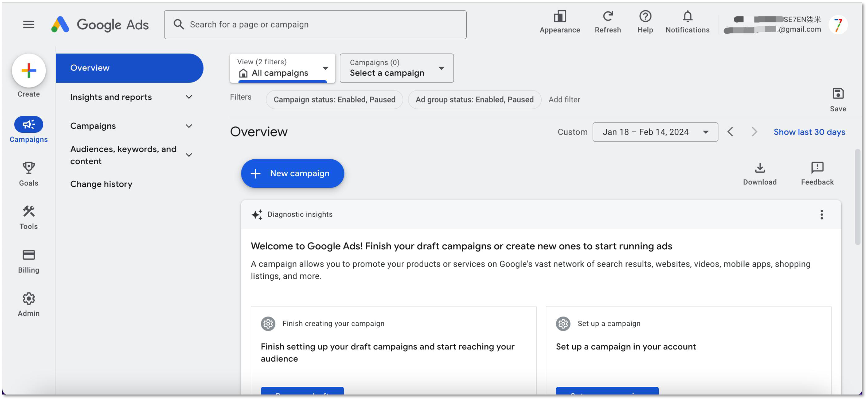
Task: Go to the previous date range
Action: (x=730, y=132)
